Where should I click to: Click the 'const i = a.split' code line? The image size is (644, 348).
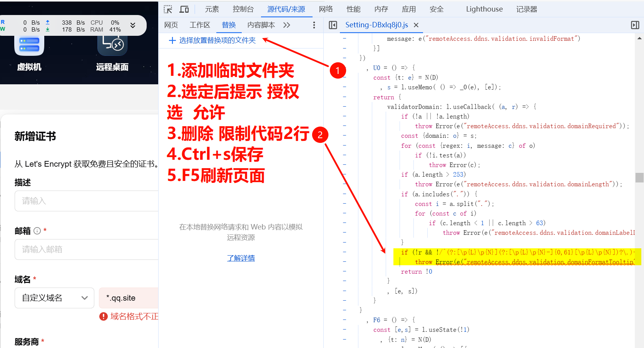click(x=454, y=204)
